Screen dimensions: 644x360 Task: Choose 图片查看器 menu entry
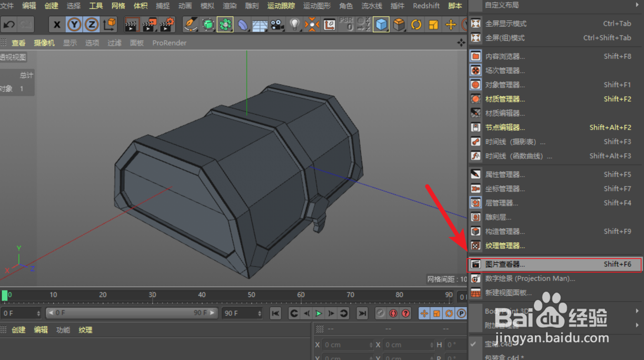pos(554,264)
